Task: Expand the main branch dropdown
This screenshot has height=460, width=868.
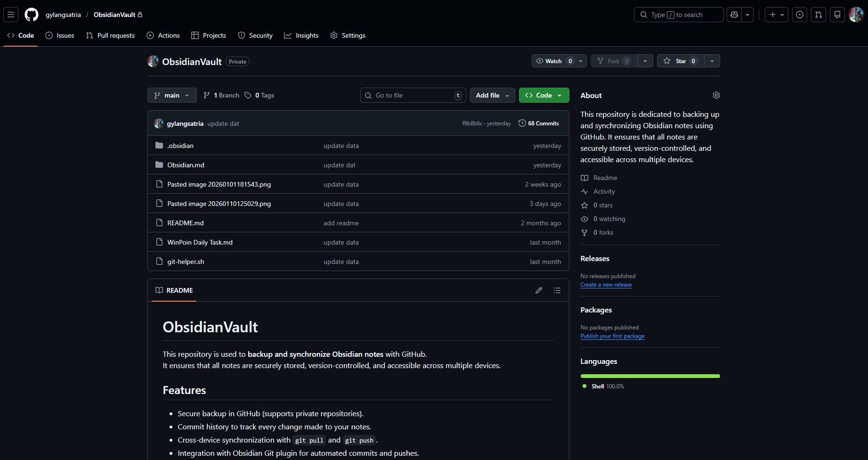Action: [x=172, y=95]
